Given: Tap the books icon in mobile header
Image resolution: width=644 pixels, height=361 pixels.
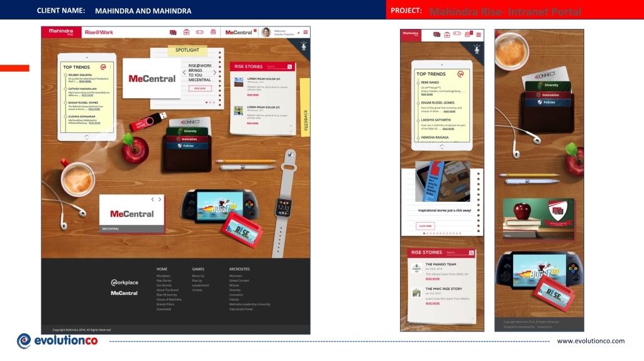Looking at the screenshot, I should click(x=436, y=35).
